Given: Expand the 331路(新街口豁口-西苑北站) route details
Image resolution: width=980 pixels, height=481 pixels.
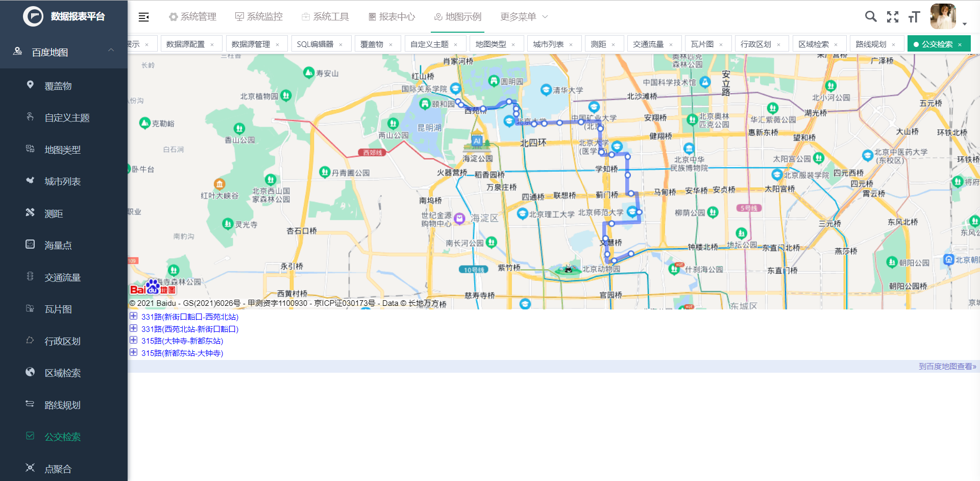Looking at the screenshot, I should [134, 317].
